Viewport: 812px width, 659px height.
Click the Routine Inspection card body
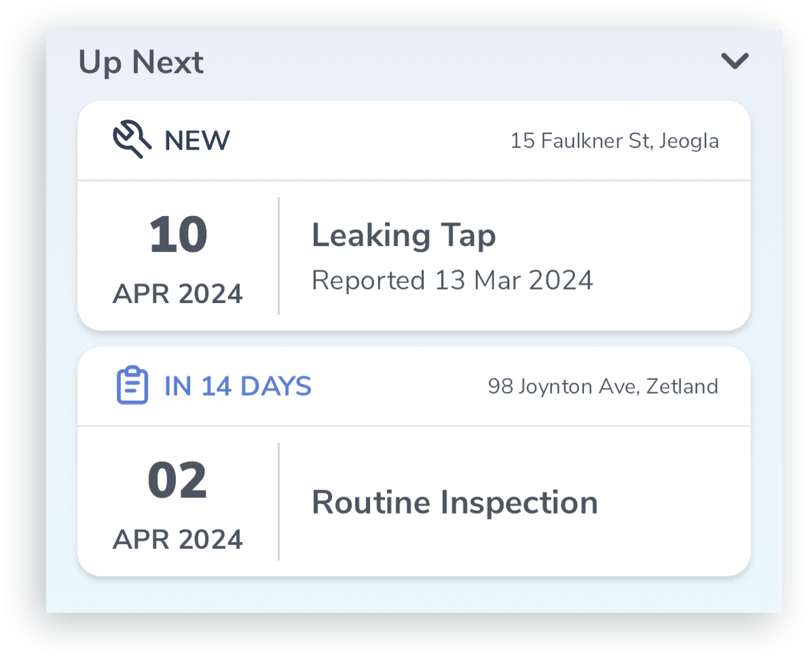[x=413, y=501]
